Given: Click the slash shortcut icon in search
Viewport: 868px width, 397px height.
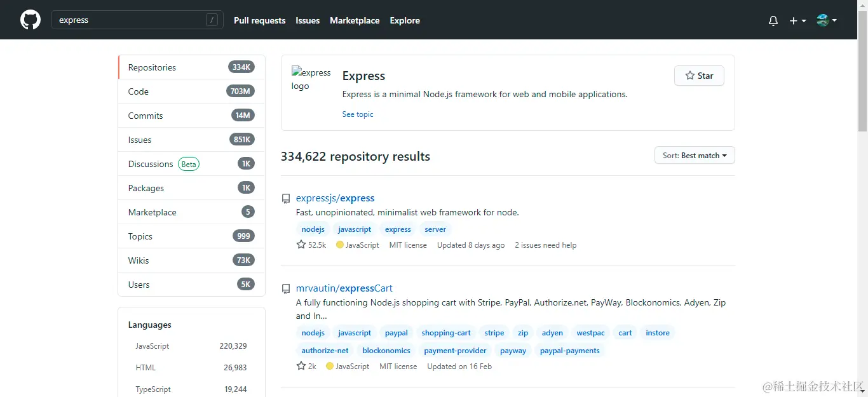Looking at the screenshot, I should point(212,20).
